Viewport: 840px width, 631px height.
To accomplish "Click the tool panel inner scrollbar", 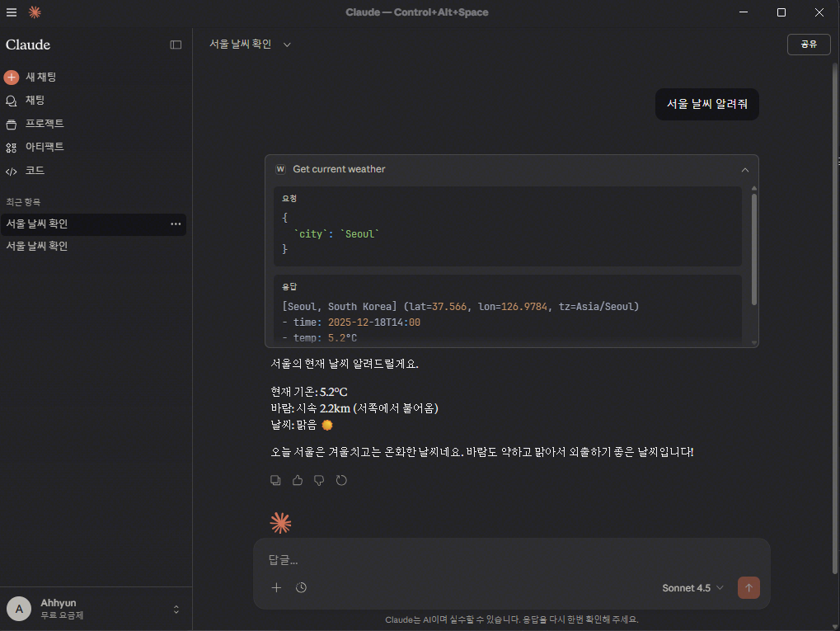I will click(753, 249).
